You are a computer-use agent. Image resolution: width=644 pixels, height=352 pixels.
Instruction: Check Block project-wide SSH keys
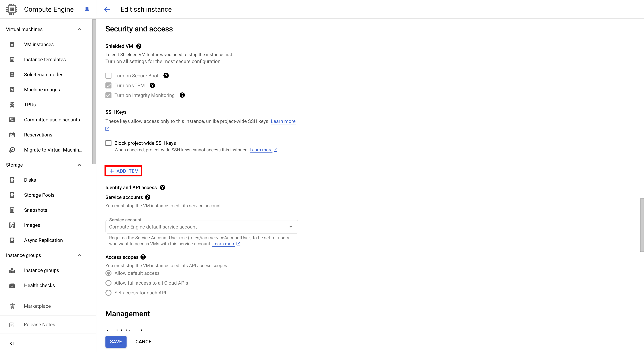click(108, 143)
